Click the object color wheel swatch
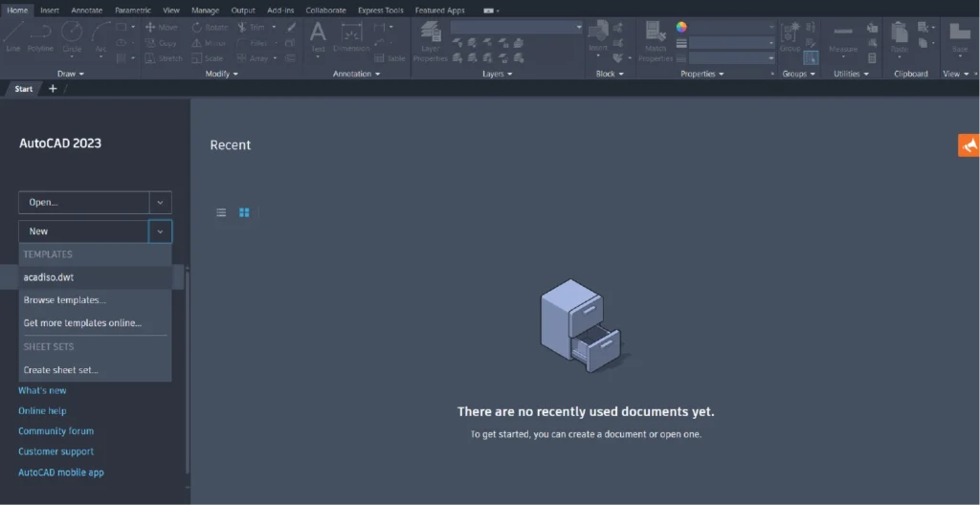 point(681,27)
